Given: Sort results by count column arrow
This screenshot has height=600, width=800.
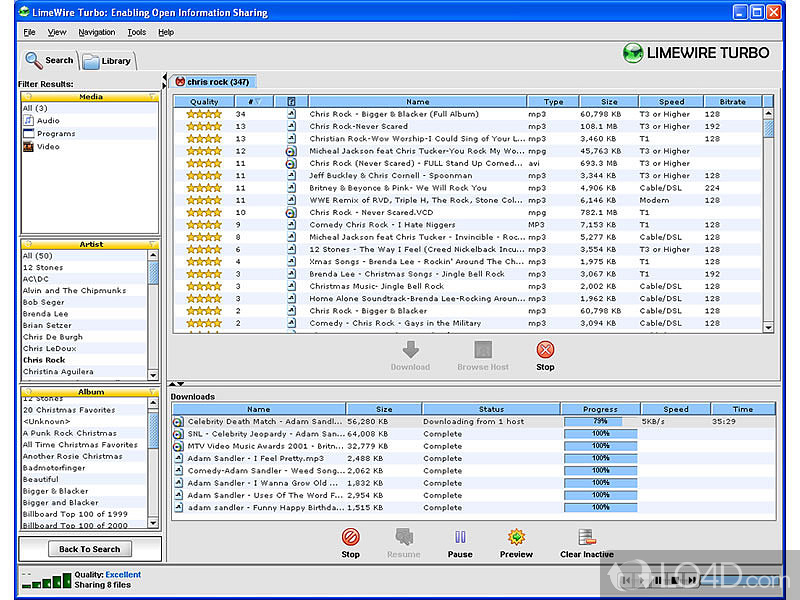Looking at the screenshot, I should (257, 102).
